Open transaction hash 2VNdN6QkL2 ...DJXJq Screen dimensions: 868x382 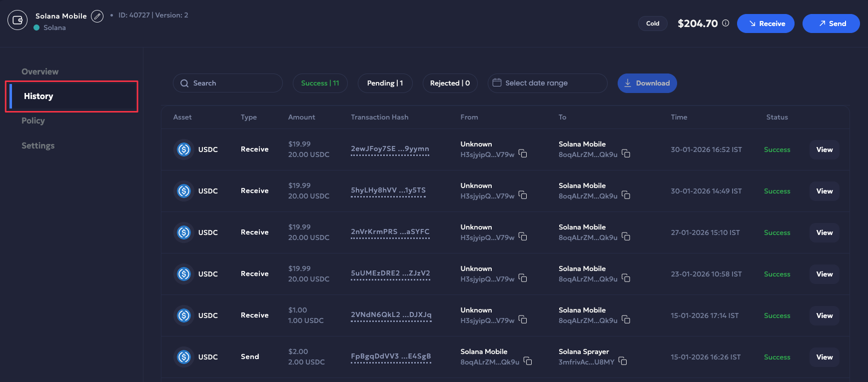pos(391,315)
